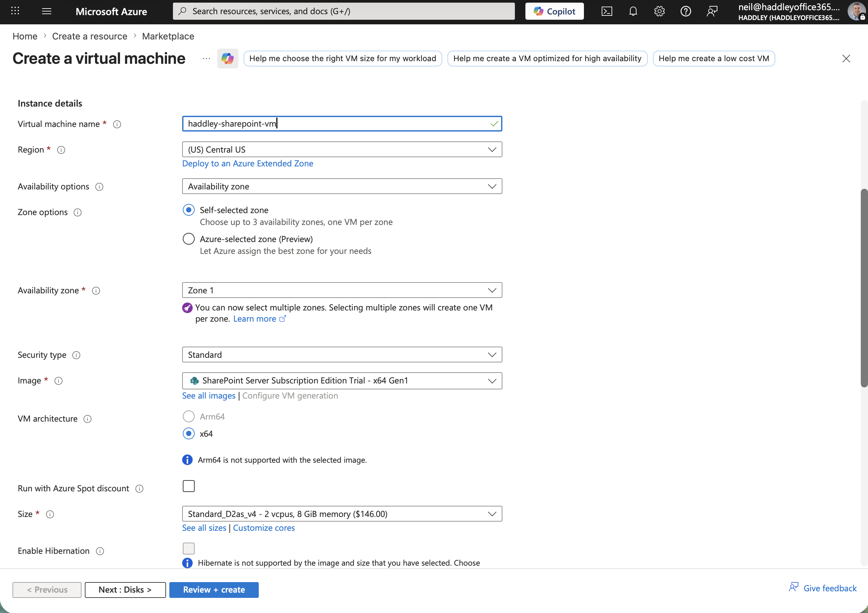868x613 pixels.
Task: Show info tooltip for Availability zone
Action: pos(96,291)
